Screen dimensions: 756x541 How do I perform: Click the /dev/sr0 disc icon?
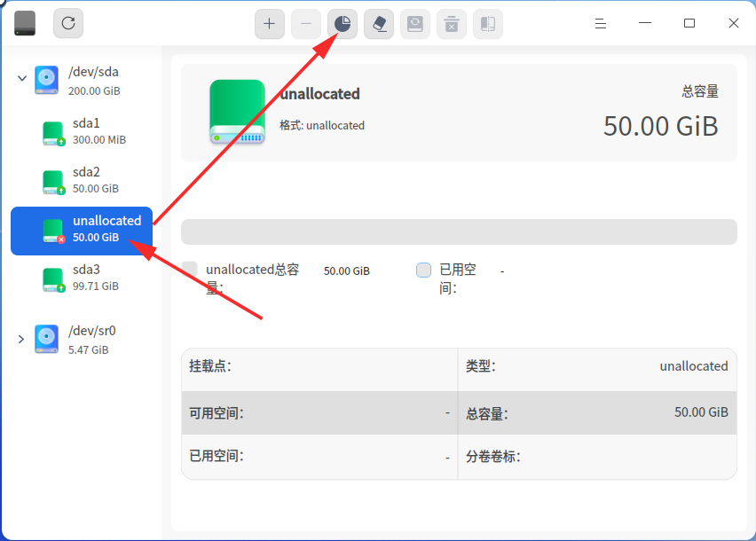pos(46,339)
